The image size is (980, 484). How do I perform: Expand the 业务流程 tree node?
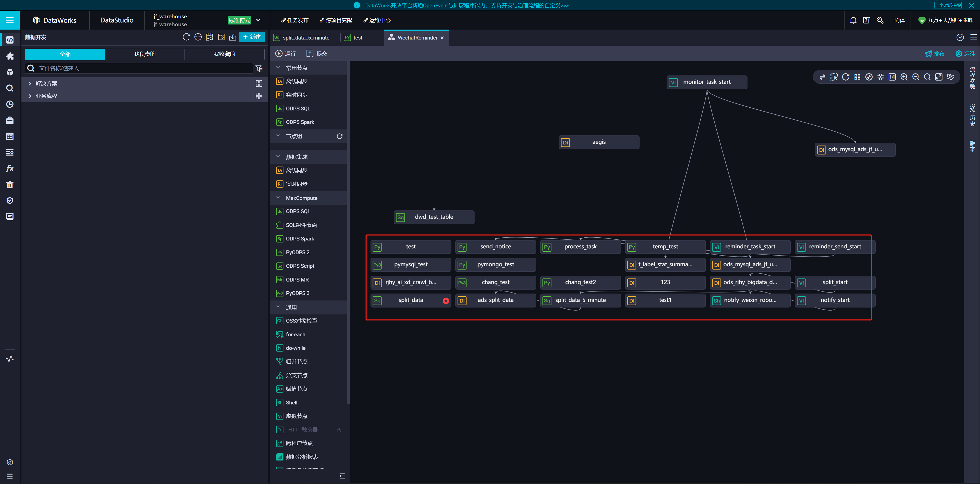tap(30, 96)
